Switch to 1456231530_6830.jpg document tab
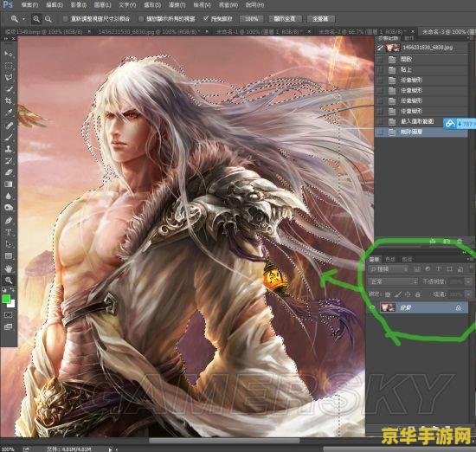Viewport: 476px width, 452px height. 149,31
